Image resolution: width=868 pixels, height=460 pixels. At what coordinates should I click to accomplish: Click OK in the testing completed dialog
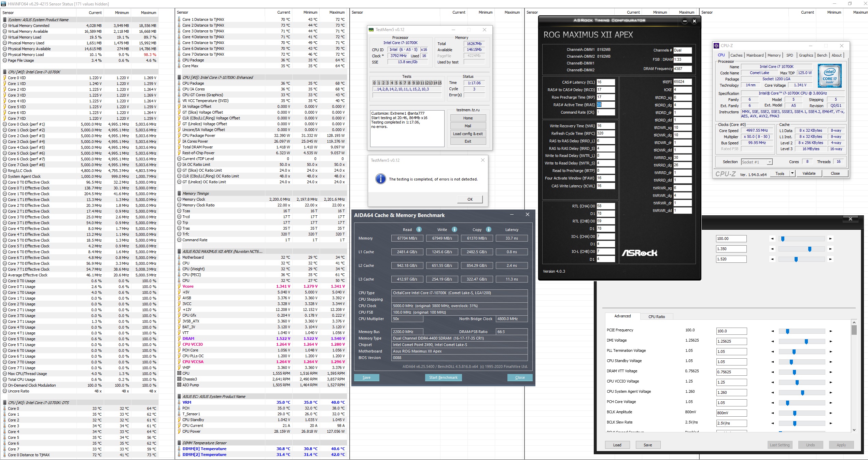pyautogui.click(x=470, y=199)
